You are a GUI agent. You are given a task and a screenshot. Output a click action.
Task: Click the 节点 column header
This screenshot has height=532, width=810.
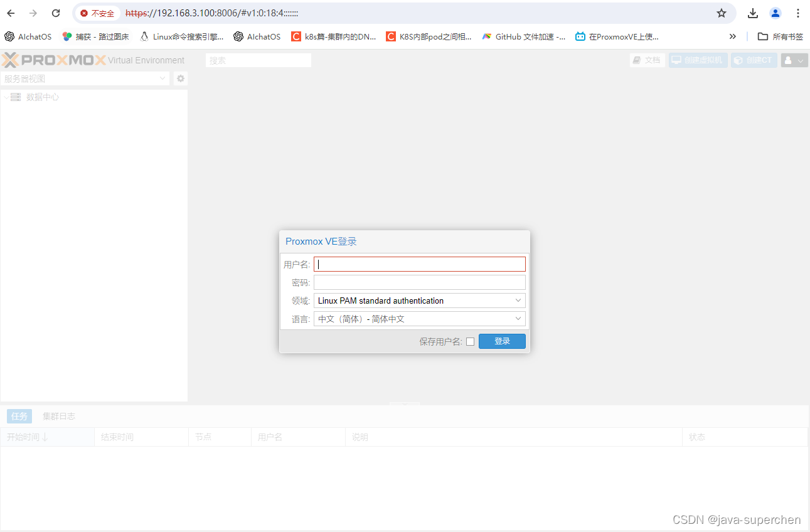point(220,437)
